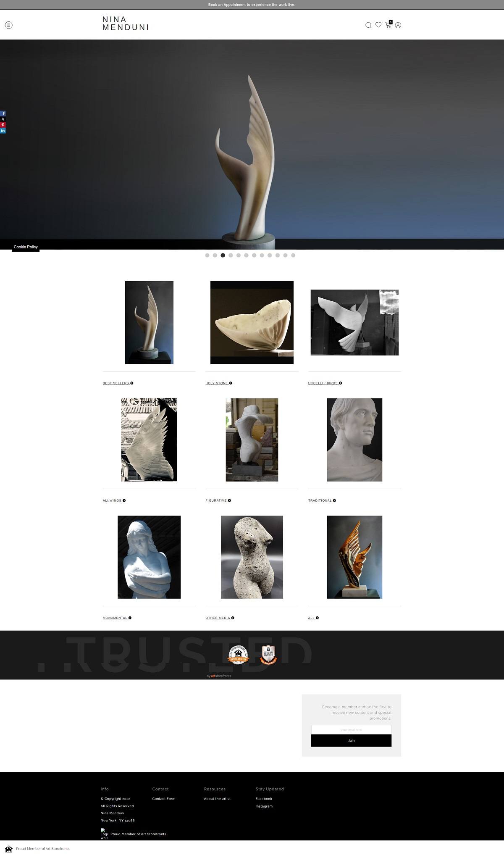The height and width of the screenshot is (858, 504).
Task: Share on LinkedIn side icon
Action: pos(3,131)
